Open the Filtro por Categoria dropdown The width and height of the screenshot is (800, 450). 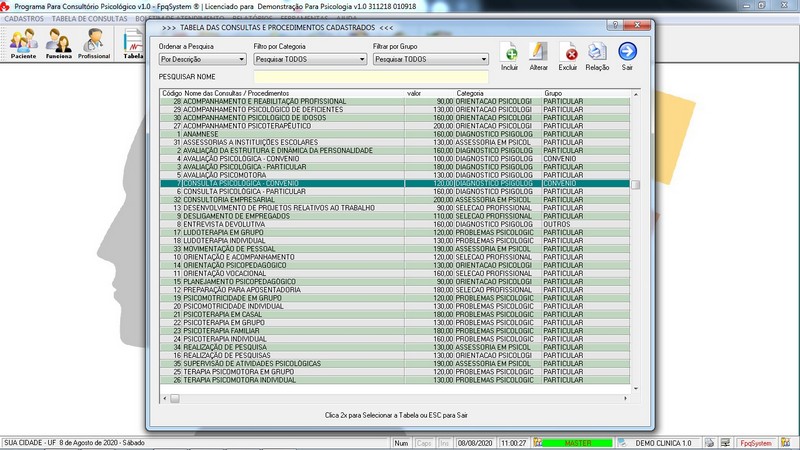(310, 59)
